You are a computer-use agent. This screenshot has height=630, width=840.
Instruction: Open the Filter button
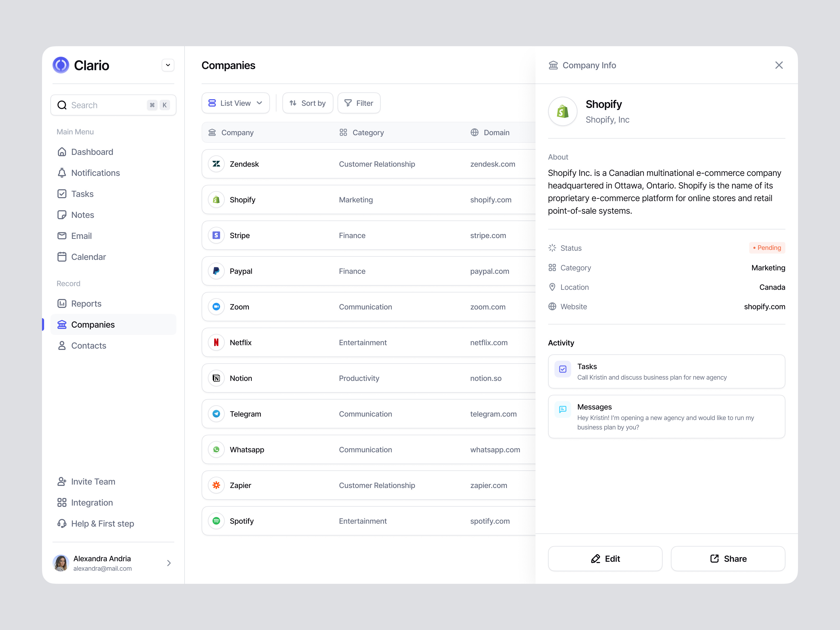coord(359,103)
